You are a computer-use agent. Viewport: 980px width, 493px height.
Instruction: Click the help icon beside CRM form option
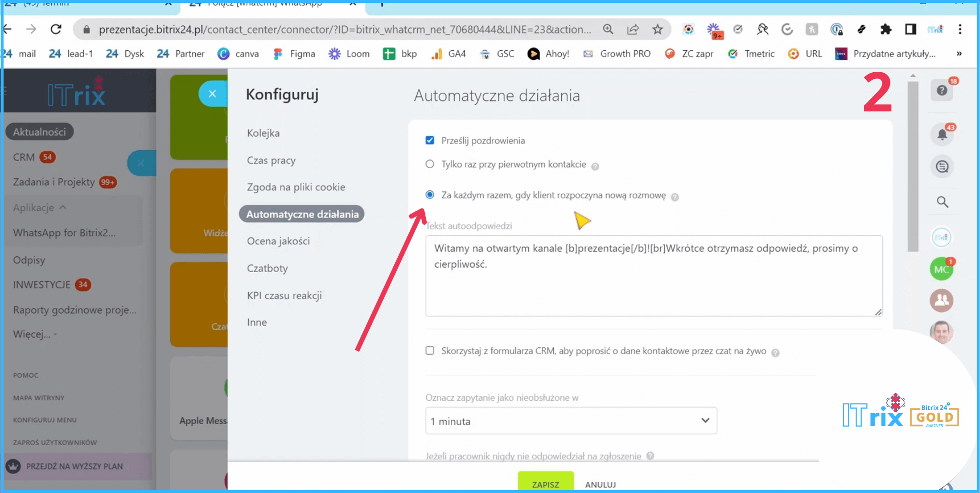(775, 353)
